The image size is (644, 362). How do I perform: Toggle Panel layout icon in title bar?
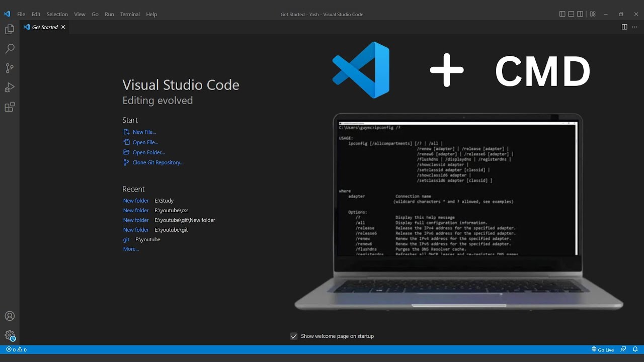point(571,14)
